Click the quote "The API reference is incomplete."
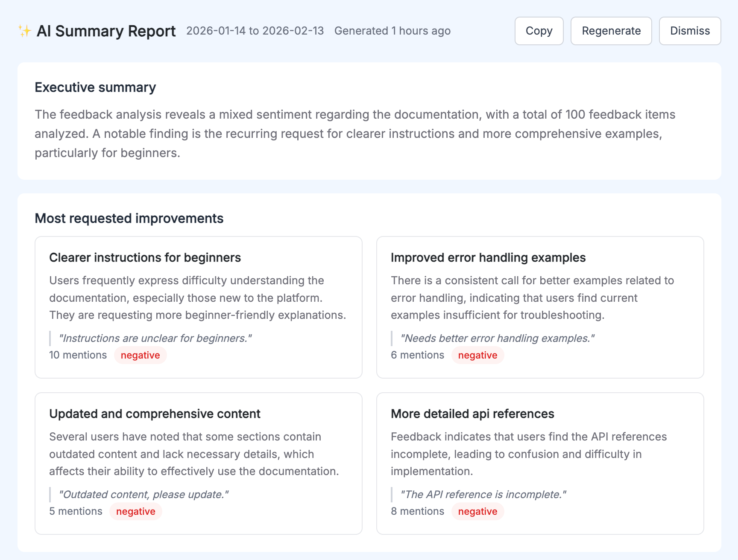This screenshot has height=560, width=738. point(483,494)
